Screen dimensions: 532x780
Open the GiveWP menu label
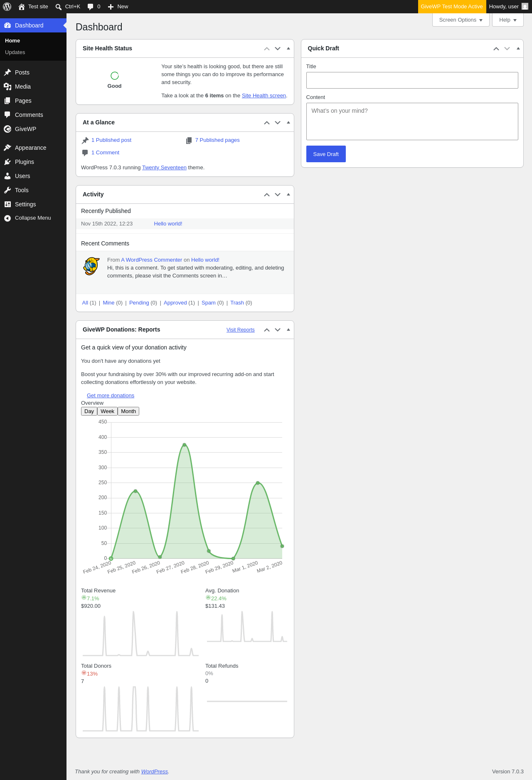click(25, 129)
